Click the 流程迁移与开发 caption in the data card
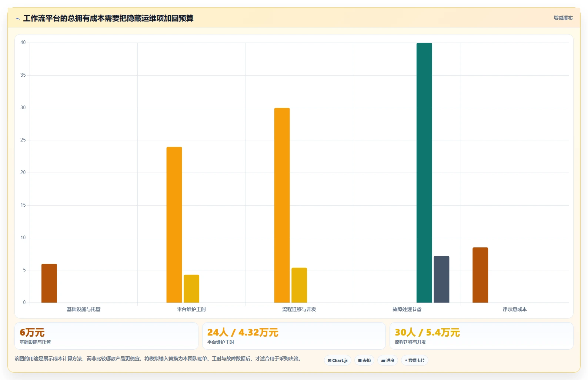The height and width of the screenshot is (380, 588). click(410, 342)
